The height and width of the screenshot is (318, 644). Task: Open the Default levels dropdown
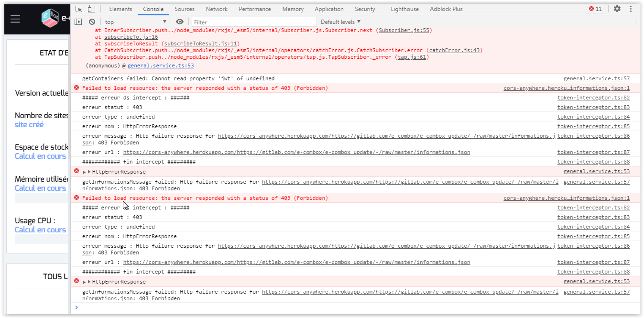(340, 22)
